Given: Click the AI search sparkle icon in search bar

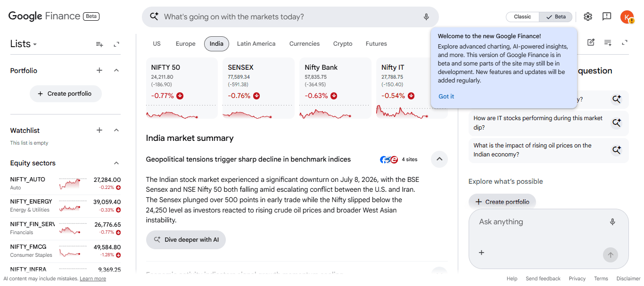Looking at the screenshot, I should pyautogui.click(x=154, y=16).
